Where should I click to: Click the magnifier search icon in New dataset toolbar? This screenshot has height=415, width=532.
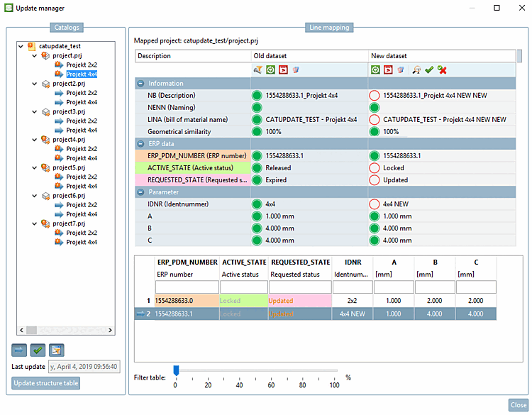pos(416,70)
